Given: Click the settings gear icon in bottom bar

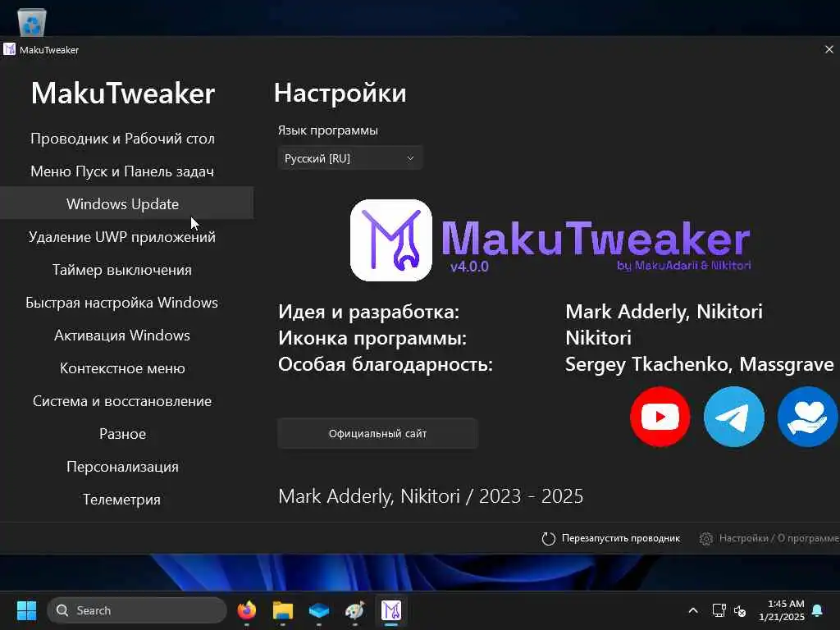Looking at the screenshot, I should (706, 538).
